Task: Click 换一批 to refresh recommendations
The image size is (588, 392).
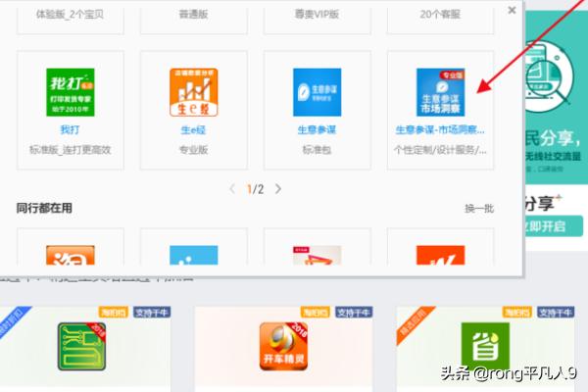Action: click(479, 209)
